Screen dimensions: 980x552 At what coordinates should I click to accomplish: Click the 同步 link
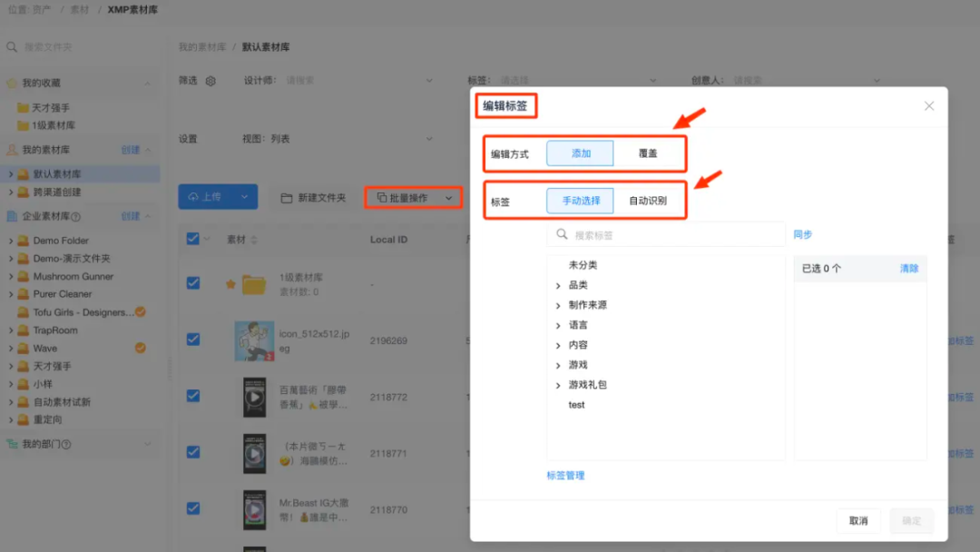(802, 234)
